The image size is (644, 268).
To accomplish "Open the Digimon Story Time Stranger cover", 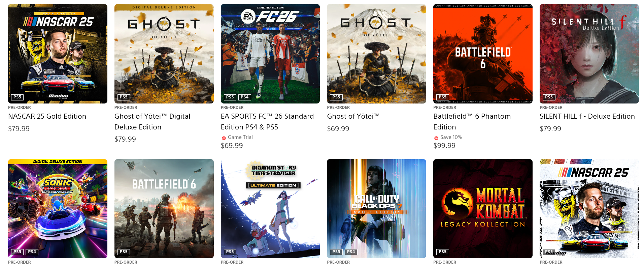I will (x=270, y=209).
